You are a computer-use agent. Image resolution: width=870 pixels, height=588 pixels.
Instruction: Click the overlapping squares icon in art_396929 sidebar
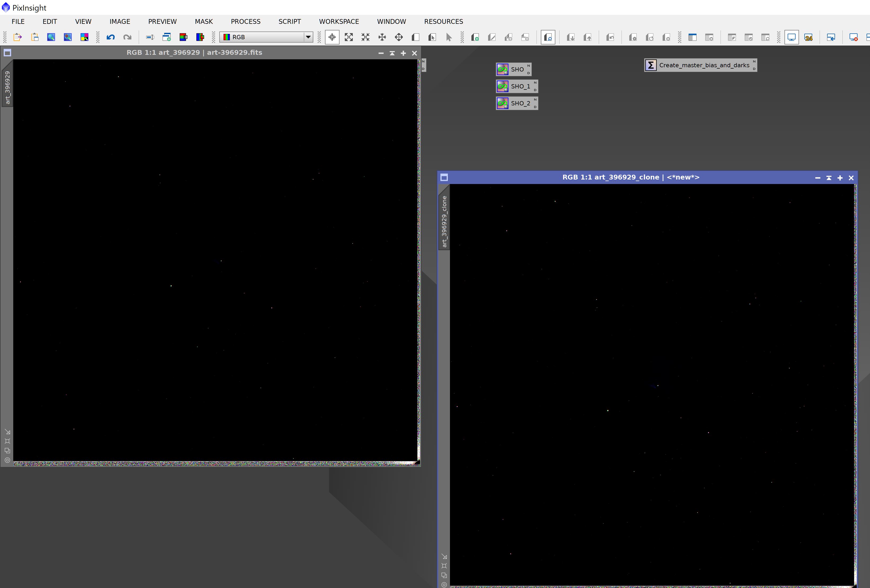point(7,451)
